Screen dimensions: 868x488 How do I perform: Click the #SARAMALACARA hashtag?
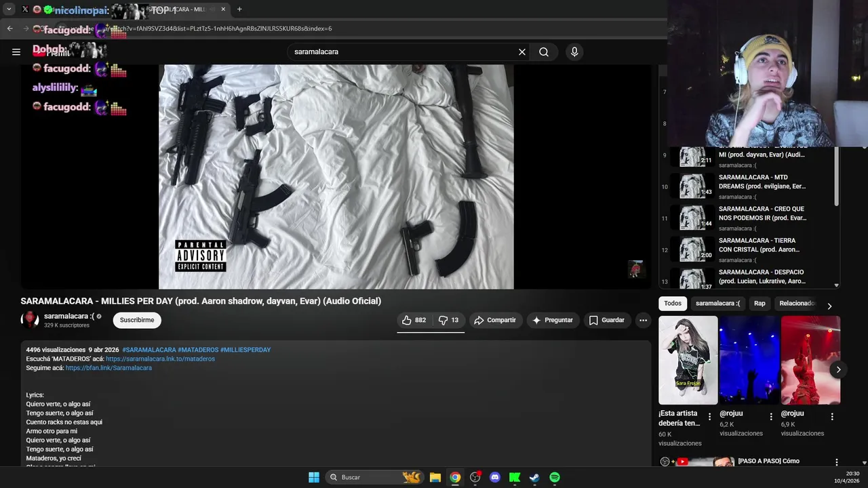[149, 350]
